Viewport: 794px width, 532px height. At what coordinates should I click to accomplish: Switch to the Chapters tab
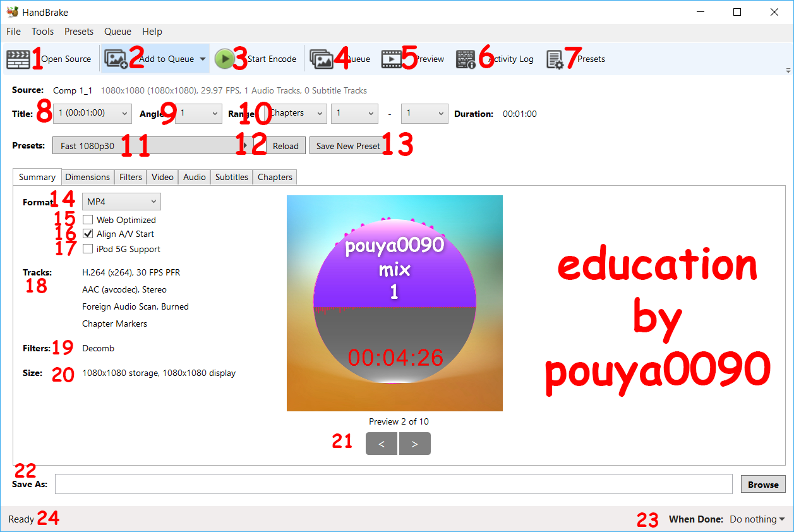tap(275, 177)
